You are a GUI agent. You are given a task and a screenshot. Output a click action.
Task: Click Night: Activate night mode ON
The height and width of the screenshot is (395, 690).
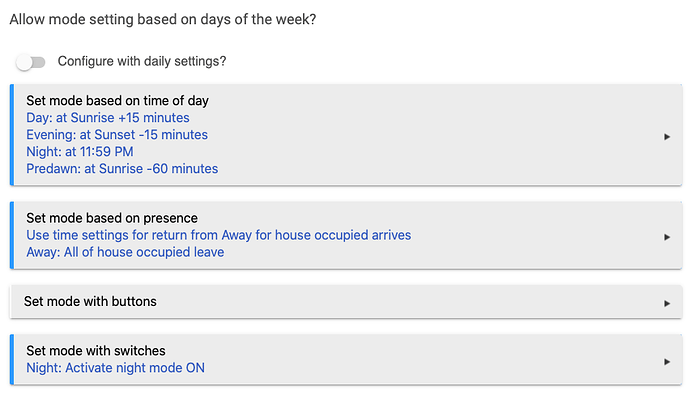coord(115,368)
